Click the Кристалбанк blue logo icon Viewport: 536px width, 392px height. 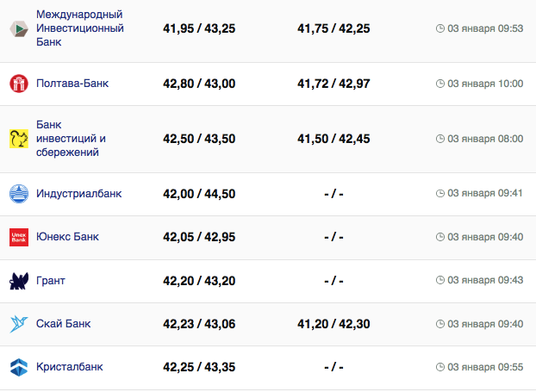coord(18,367)
